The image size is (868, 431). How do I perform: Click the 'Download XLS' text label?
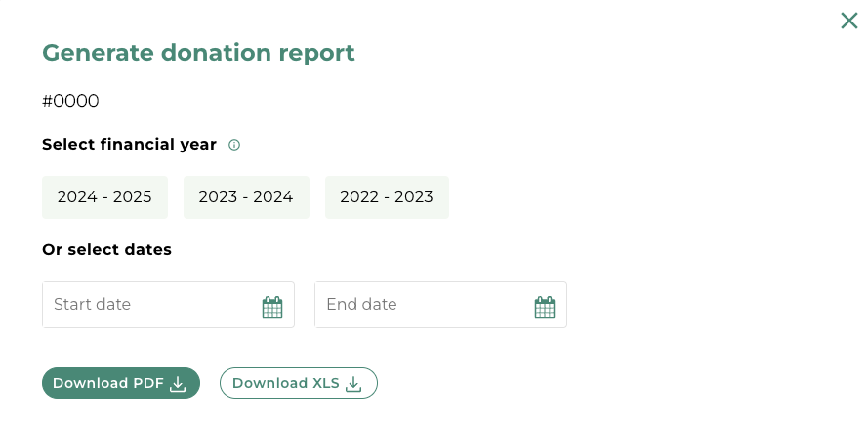pos(286,383)
